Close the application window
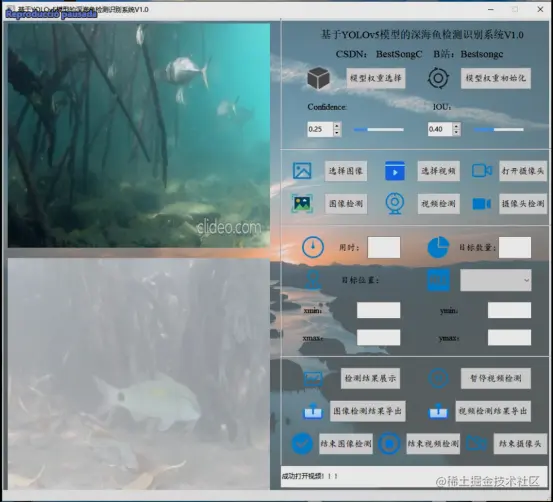554x502 pixels. (x=540, y=10)
